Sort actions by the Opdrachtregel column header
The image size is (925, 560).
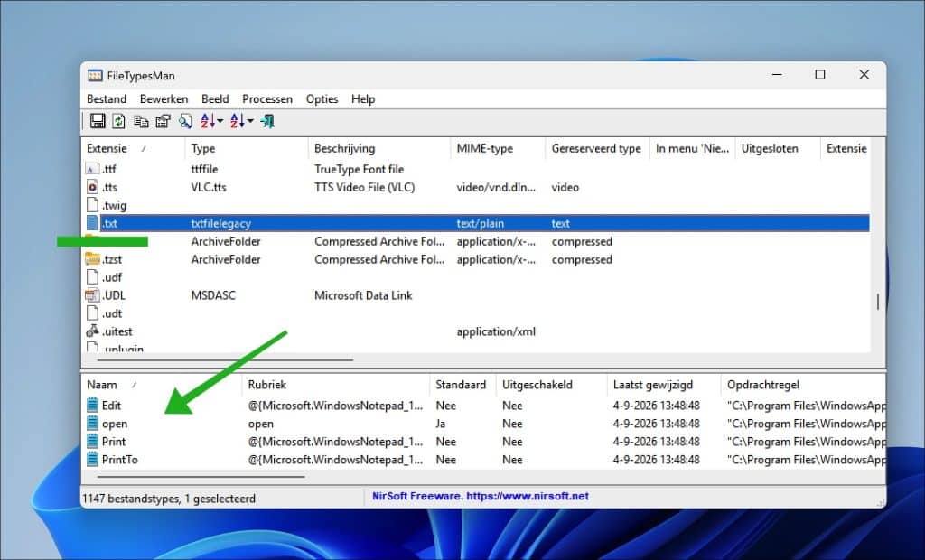(x=803, y=385)
